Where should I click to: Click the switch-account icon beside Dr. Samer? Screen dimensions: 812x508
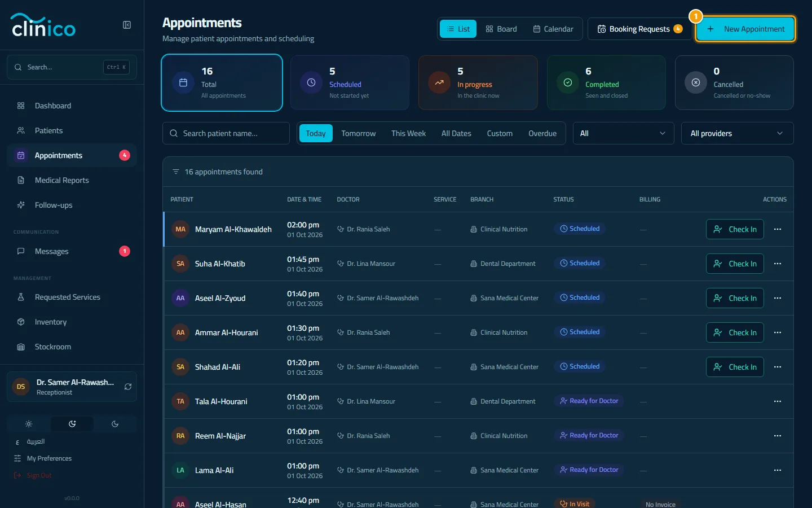coord(128,387)
